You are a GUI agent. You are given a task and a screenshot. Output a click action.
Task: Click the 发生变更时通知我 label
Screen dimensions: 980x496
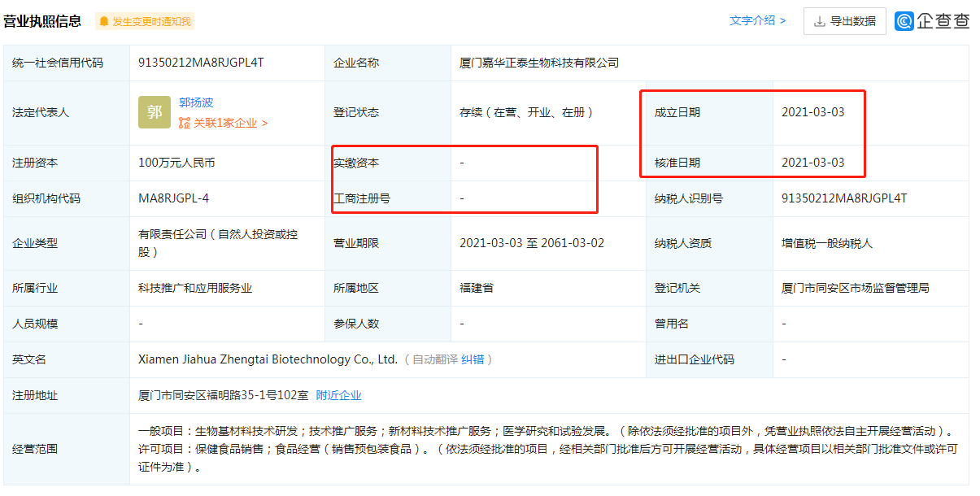coord(151,21)
